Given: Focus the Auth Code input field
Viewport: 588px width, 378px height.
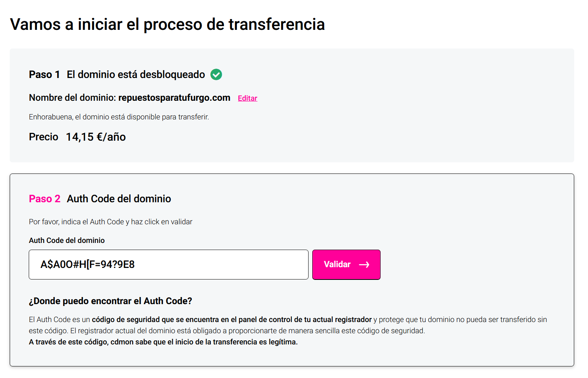Looking at the screenshot, I should (x=168, y=265).
